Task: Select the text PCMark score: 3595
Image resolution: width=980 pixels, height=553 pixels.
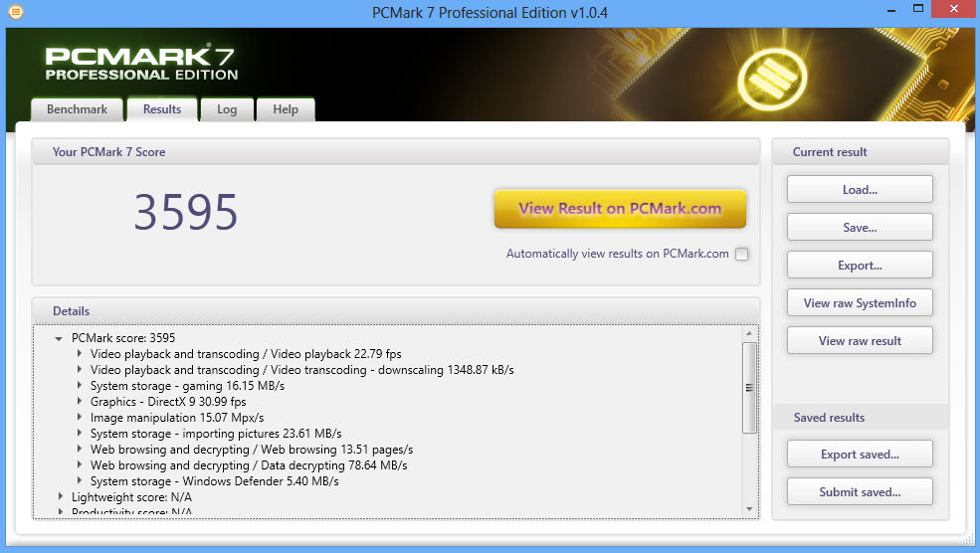Action: point(123,338)
